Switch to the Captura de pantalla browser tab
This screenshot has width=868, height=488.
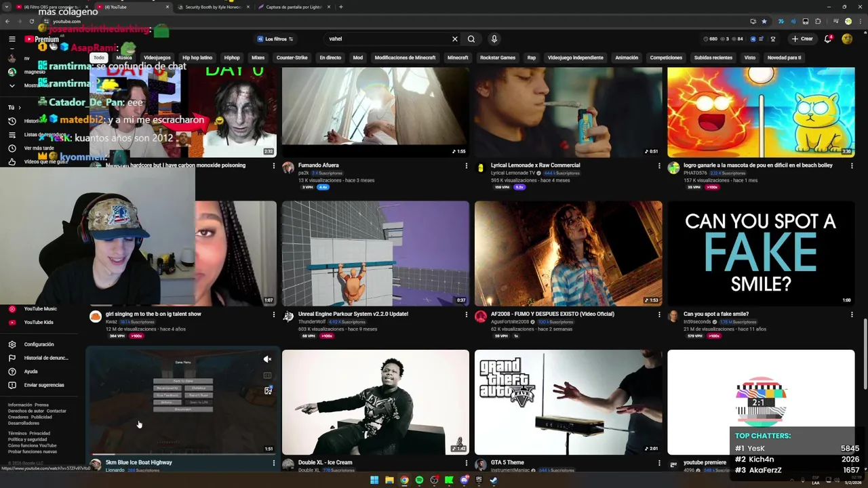(295, 7)
